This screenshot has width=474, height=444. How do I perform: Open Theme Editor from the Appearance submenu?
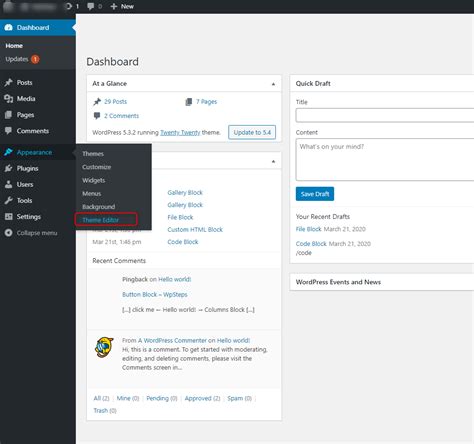(x=100, y=220)
